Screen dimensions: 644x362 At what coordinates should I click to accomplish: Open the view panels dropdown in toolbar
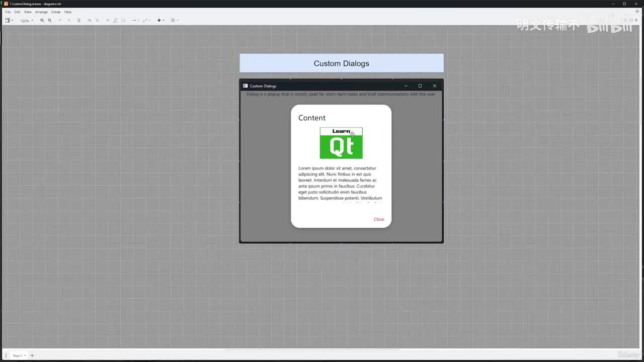click(x=9, y=21)
